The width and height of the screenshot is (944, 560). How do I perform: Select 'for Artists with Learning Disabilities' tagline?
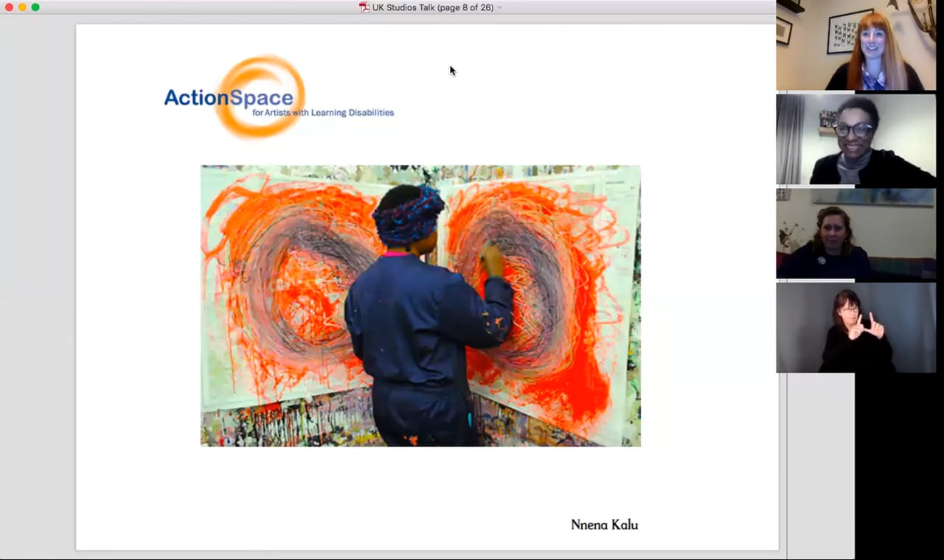coord(323,113)
